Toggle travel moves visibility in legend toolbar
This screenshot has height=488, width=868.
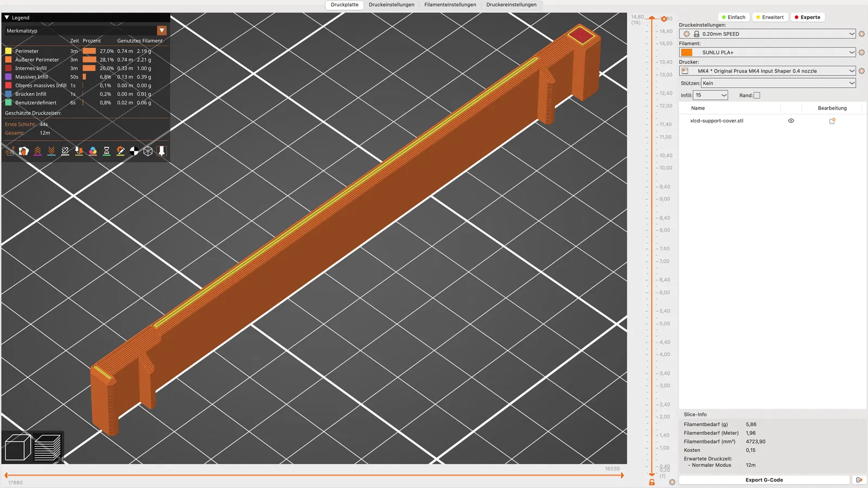(10, 151)
